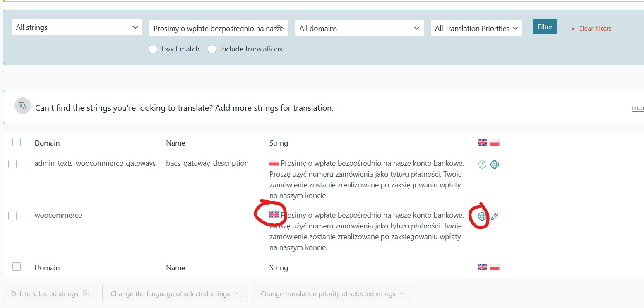Open the All Translation Priorities dropdown
Image resolution: width=644 pixels, height=308 pixels.
click(x=476, y=28)
